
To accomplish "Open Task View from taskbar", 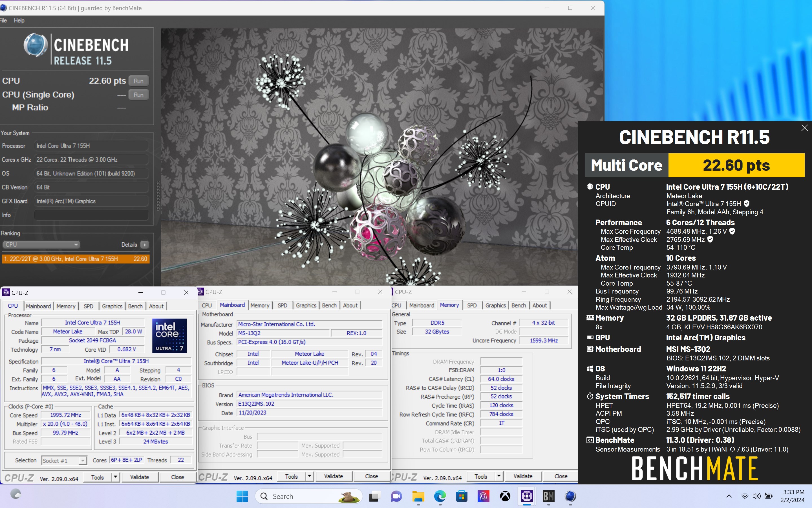I will click(x=374, y=496).
